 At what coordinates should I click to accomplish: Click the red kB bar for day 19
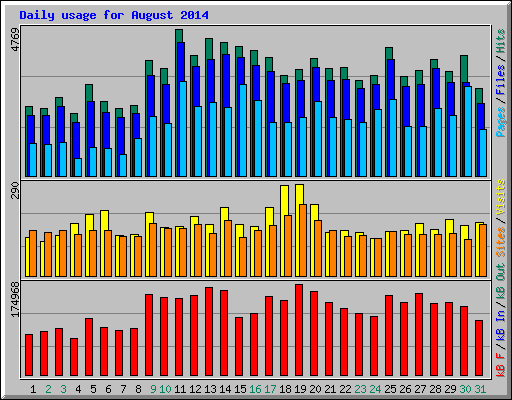click(x=299, y=330)
